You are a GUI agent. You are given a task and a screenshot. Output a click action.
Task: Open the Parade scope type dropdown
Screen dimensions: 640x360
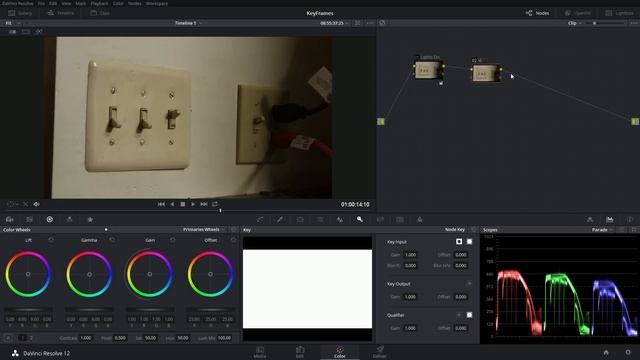602,230
